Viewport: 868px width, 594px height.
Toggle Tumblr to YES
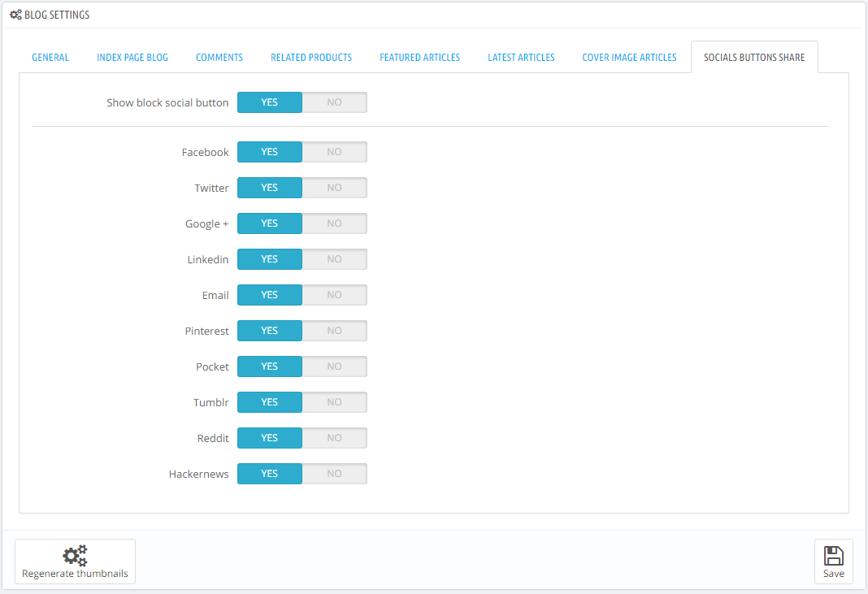[270, 402]
